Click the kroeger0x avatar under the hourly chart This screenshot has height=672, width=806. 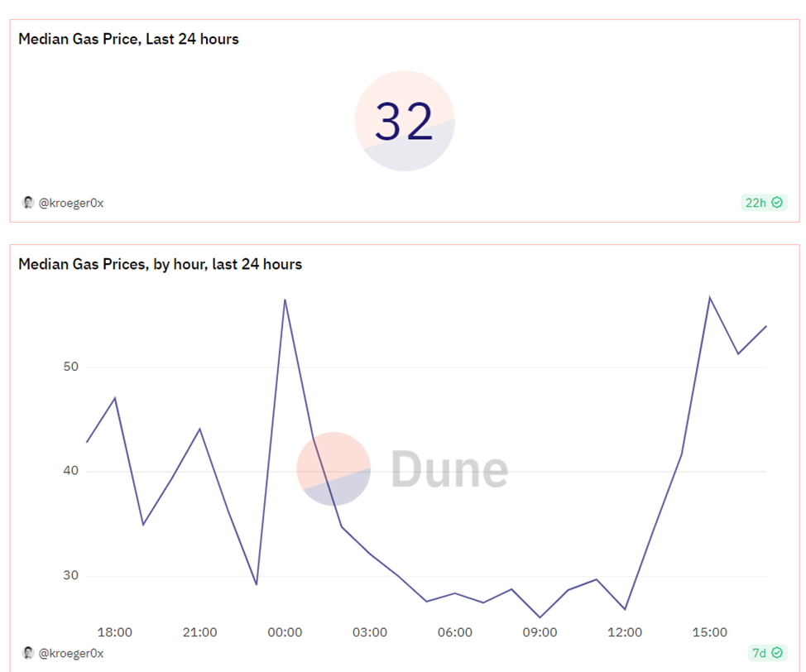point(27,653)
